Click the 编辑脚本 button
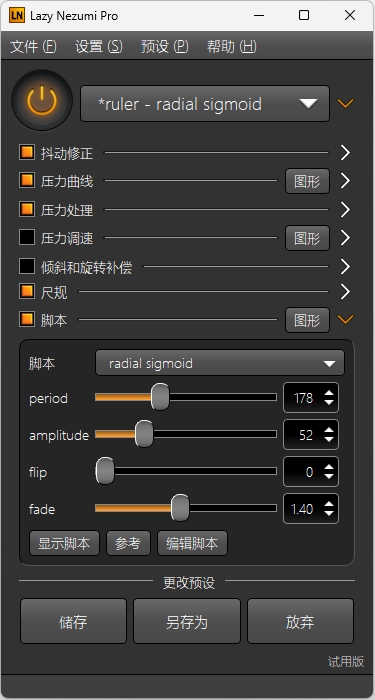This screenshot has width=375, height=700. click(x=192, y=543)
